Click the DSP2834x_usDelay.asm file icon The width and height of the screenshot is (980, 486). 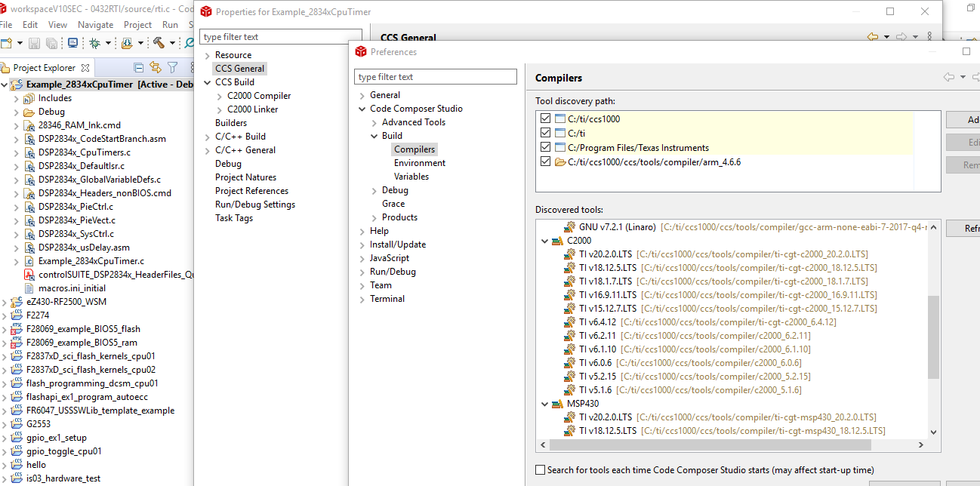point(29,248)
